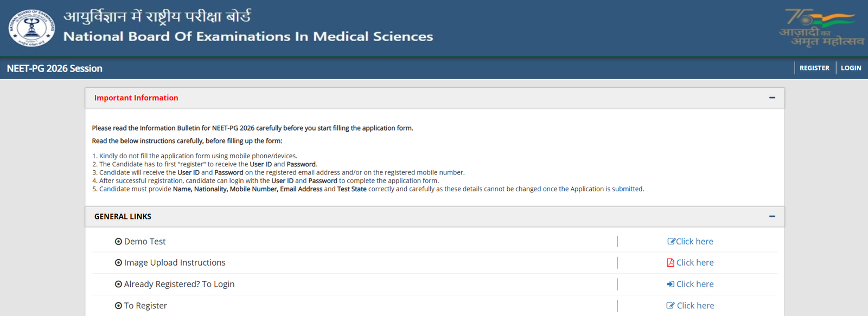Open the REGISTER menu item
868x316 pixels.
pos(814,68)
